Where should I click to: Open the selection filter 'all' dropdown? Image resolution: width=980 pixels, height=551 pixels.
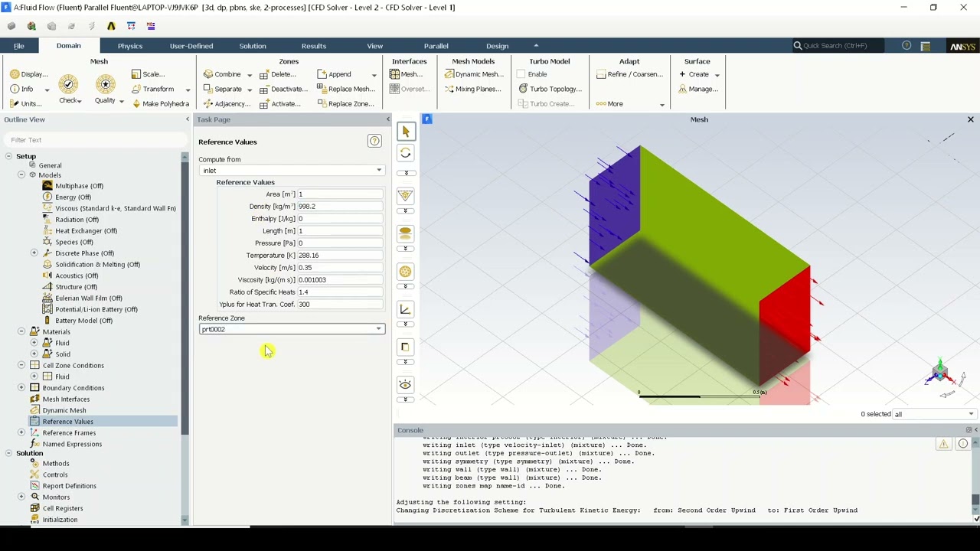935,414
